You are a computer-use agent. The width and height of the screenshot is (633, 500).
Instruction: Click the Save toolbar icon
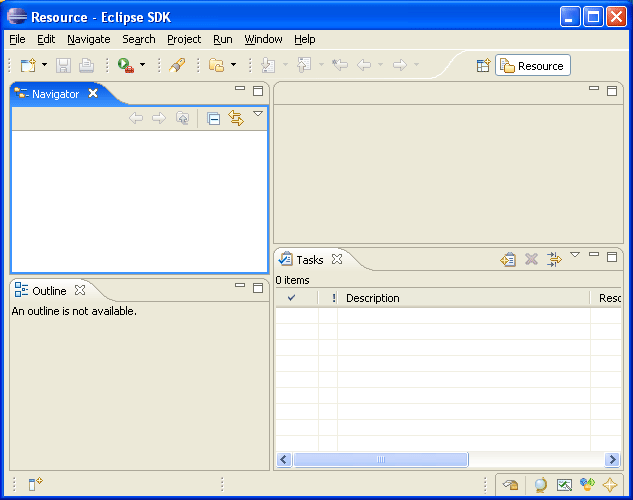[x=63, y=65]
